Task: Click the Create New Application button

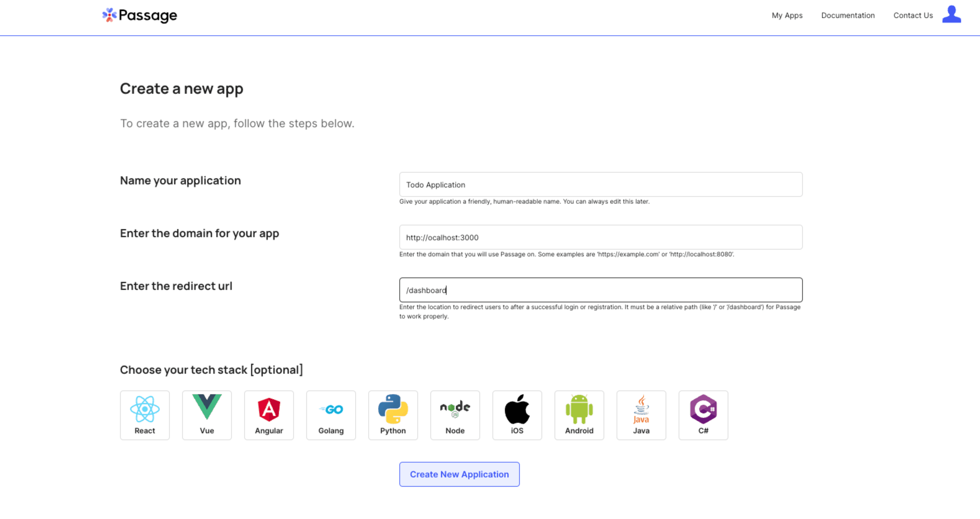Action: (459, 474)
